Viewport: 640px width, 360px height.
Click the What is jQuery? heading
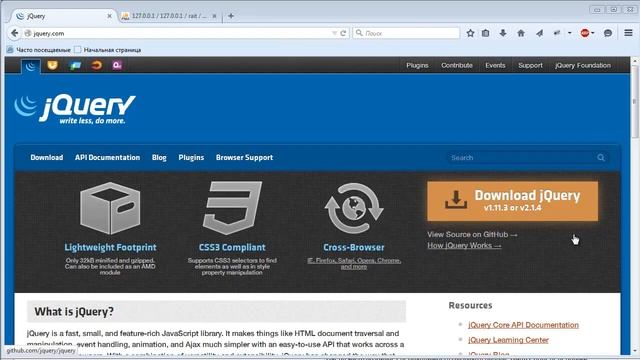(x=74, y=312)
